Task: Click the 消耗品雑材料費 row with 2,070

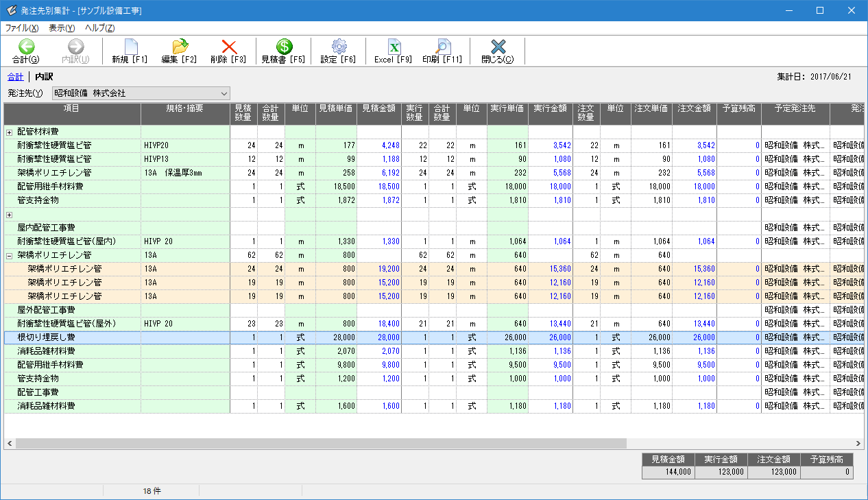Action: point(433,351)
